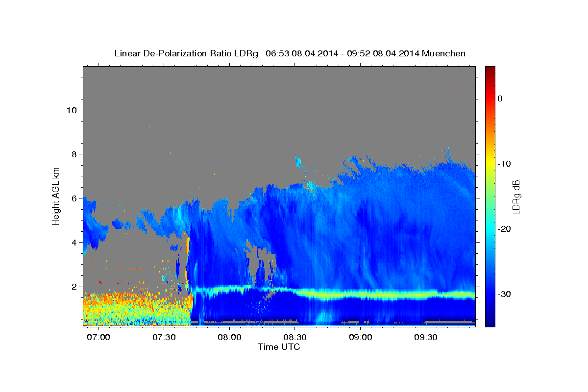The image size is (588, 392).
Task: Click the height tick label 2
Action: pos(74,287)
